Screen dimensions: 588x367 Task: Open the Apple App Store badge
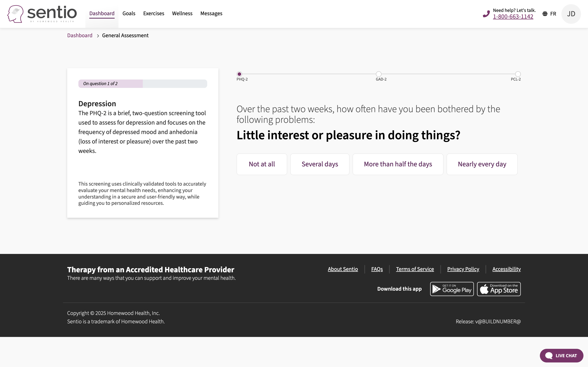pyautogui.click(x=499, y=289)
